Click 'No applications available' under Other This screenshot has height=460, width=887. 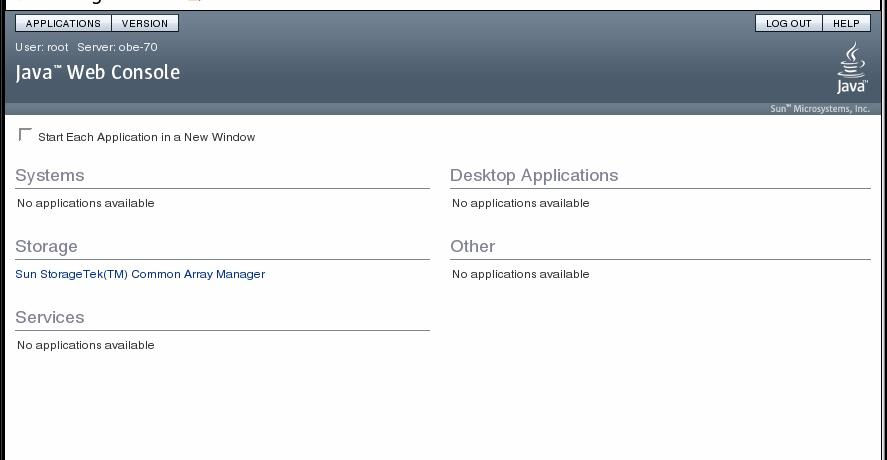[520, 274]
